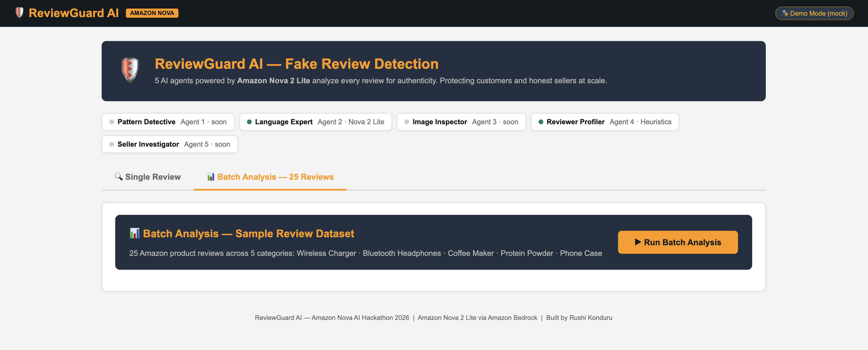
Task: Select Batch Analysis — 25 Reviews tab
Action: pos(270,177)
